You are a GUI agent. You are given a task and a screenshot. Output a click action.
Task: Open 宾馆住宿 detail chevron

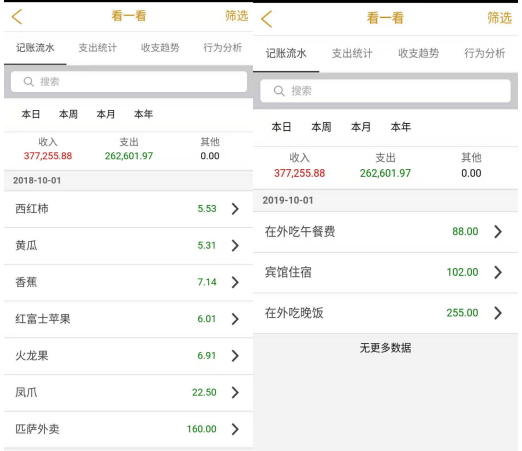[498, 272]
